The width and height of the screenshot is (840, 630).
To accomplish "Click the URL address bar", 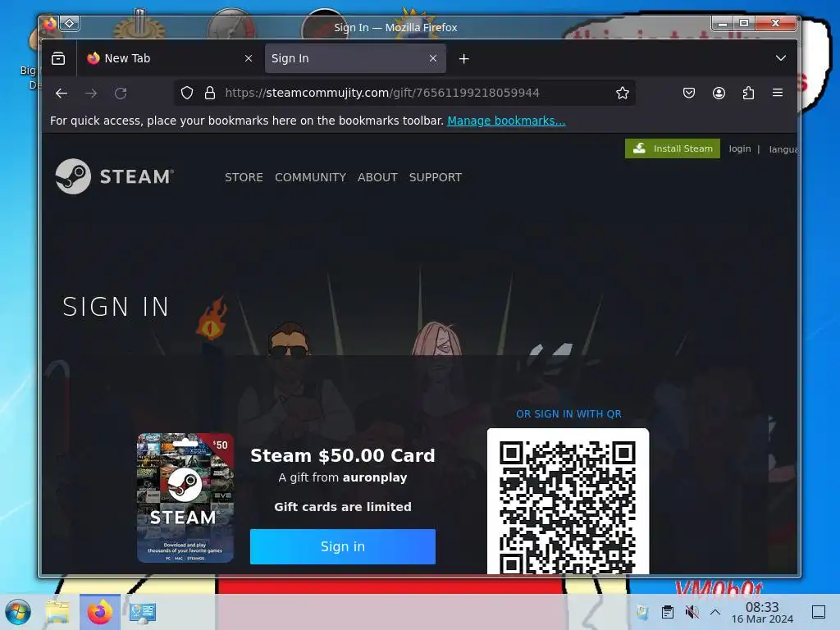I will pyautogui.click(x=404, y=93).
